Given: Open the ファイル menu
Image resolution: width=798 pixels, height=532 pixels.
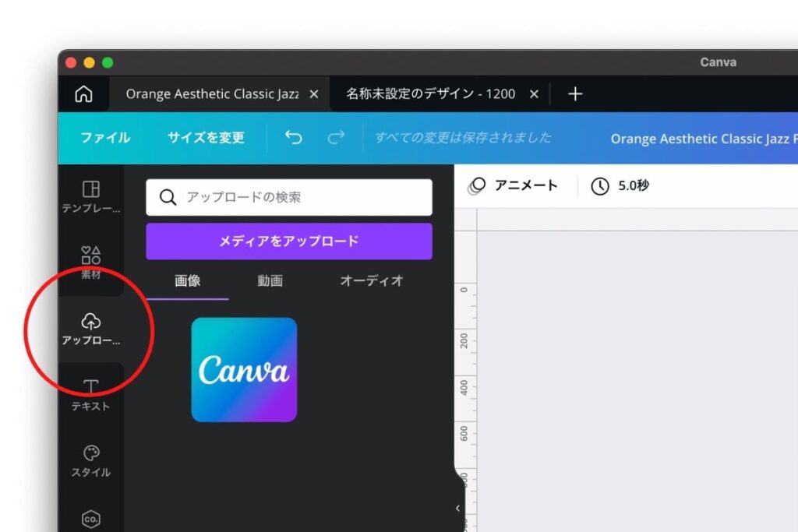Looking at the screenshot, I should pos(105,137).
